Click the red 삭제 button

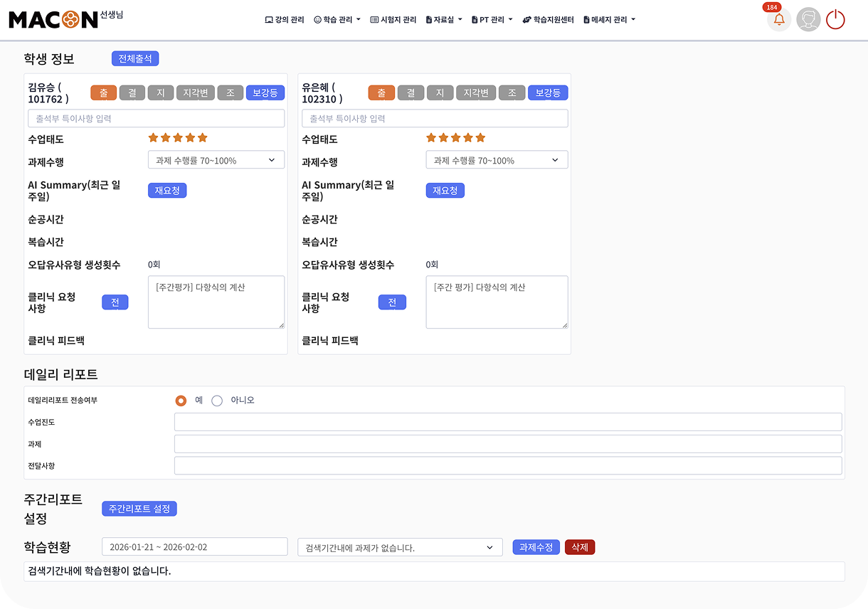pos(579,547)
